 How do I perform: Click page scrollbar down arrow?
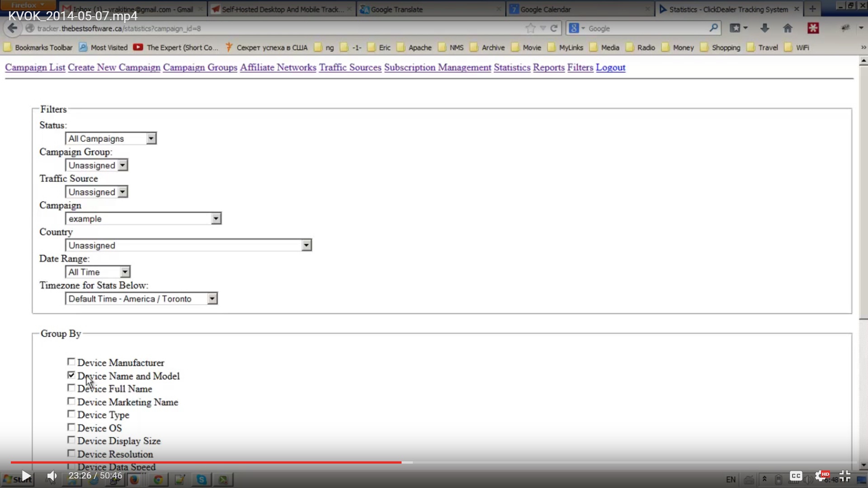[863, 465]
